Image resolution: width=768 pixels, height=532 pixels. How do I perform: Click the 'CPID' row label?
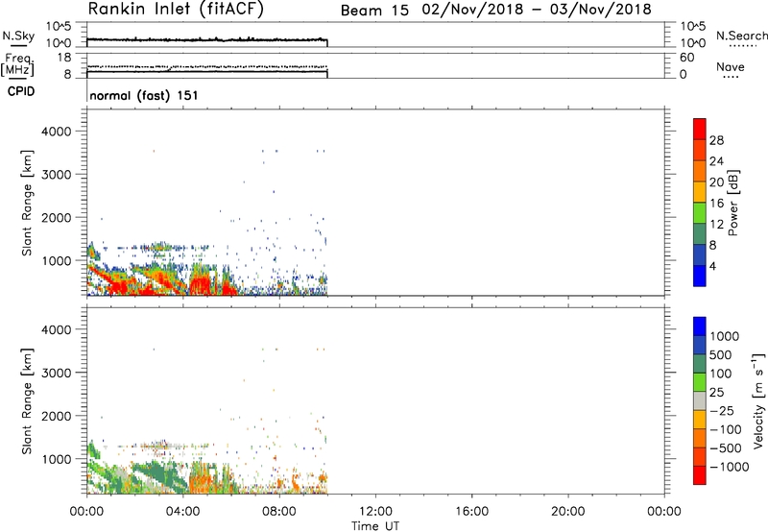coord(21,91)
